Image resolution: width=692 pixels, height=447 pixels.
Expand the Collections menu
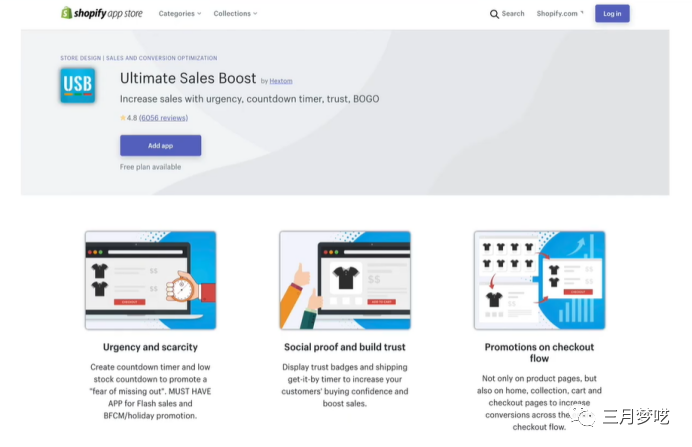[235, 14]
